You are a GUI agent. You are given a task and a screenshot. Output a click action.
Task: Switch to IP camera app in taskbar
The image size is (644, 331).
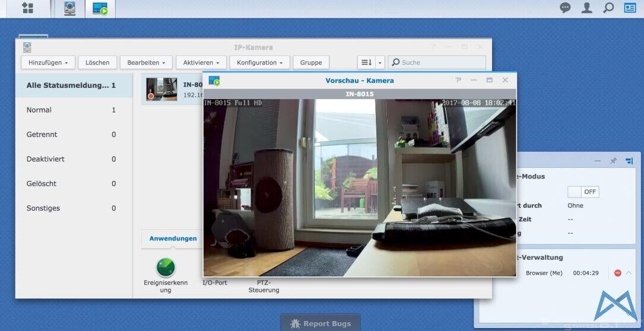[x=70, y=8]
